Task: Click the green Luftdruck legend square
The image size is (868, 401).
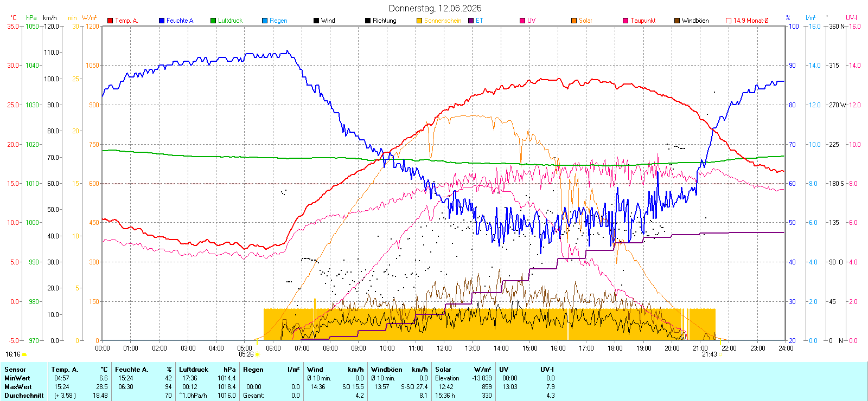Action: 213,21
